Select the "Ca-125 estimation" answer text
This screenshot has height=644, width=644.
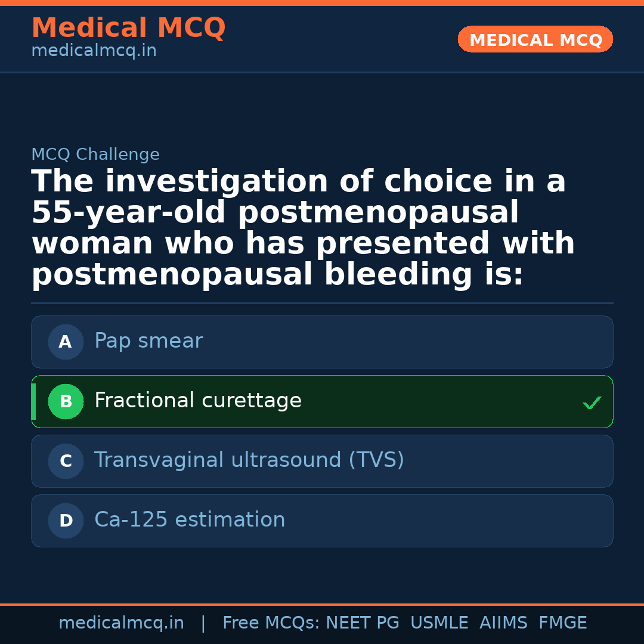(190, 520)
